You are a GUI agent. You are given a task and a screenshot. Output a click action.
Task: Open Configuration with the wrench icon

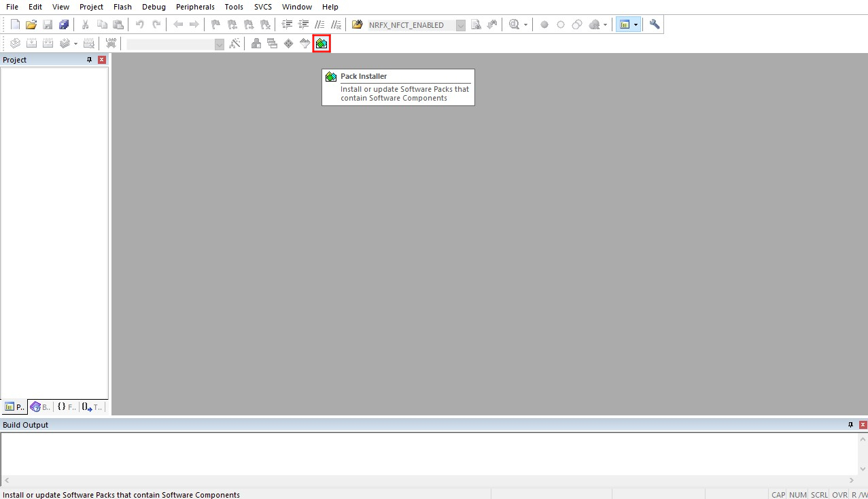click(x=655, y=24)
